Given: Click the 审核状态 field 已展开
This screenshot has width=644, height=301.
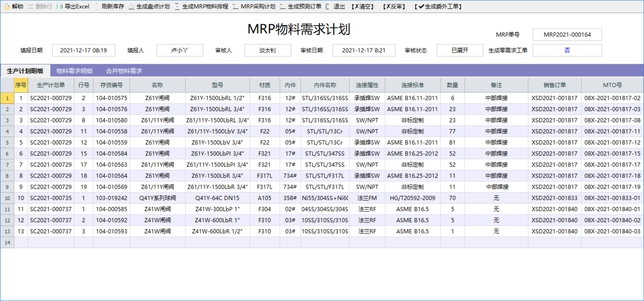Looking at the screenshot, I should [460, 50].
